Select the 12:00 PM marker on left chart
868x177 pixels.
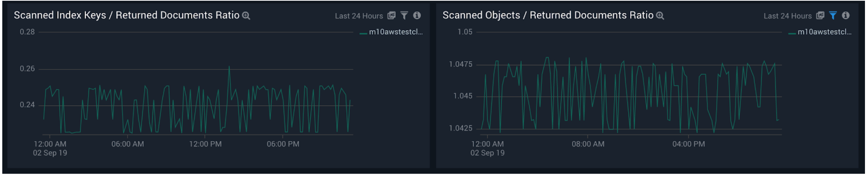[205, 144]
